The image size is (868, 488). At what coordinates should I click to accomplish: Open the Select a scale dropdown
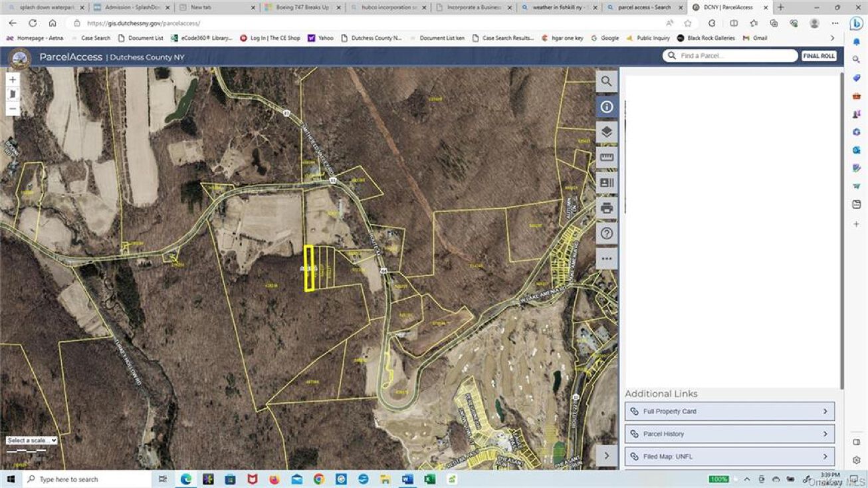click(31, 439)
